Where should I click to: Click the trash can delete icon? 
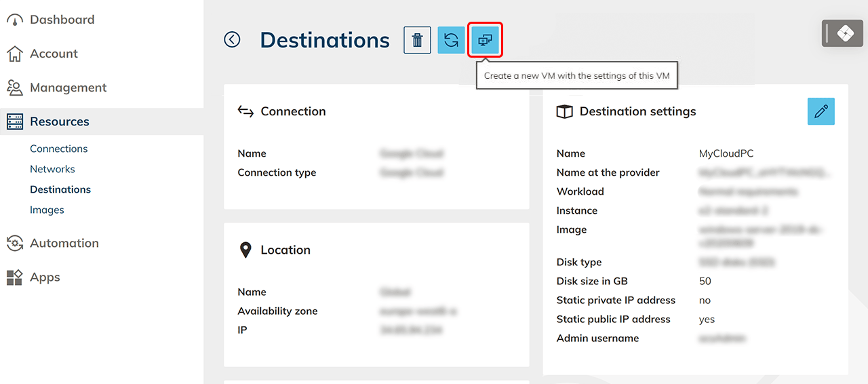click(417, 41)
